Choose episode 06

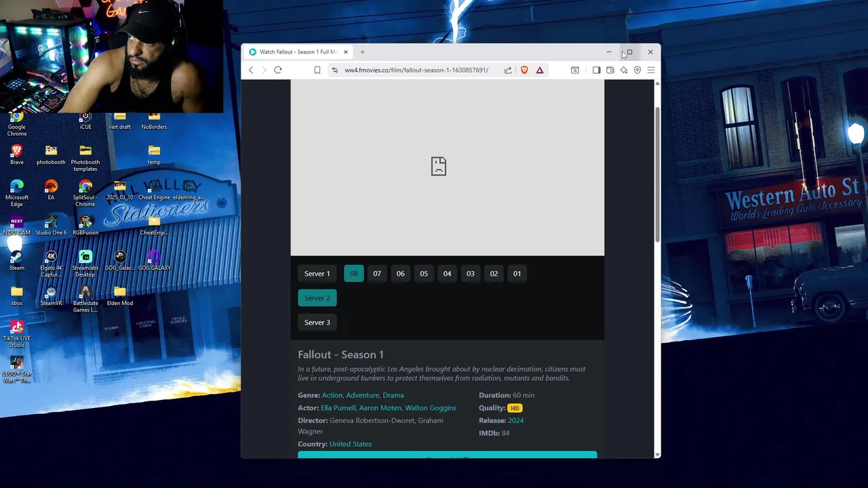401,274
